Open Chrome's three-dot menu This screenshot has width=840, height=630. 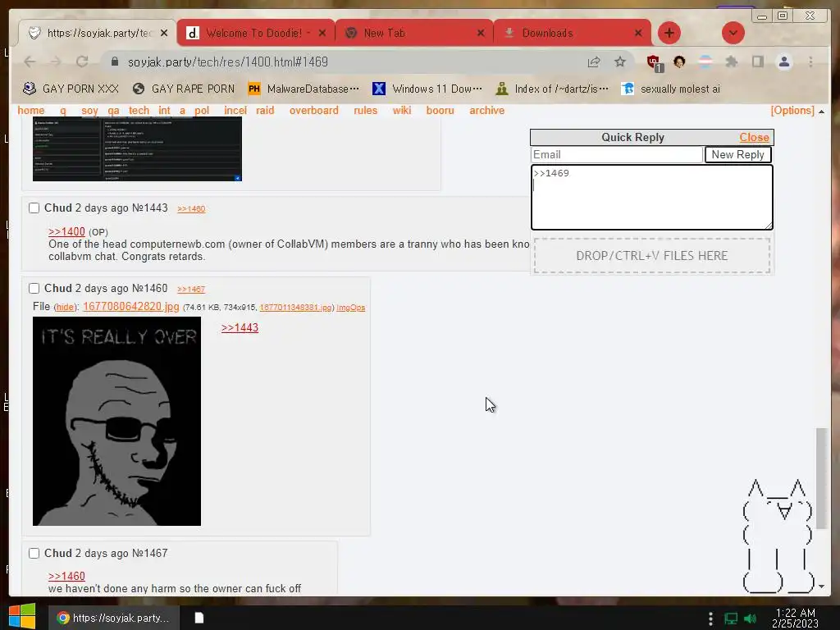810,62
